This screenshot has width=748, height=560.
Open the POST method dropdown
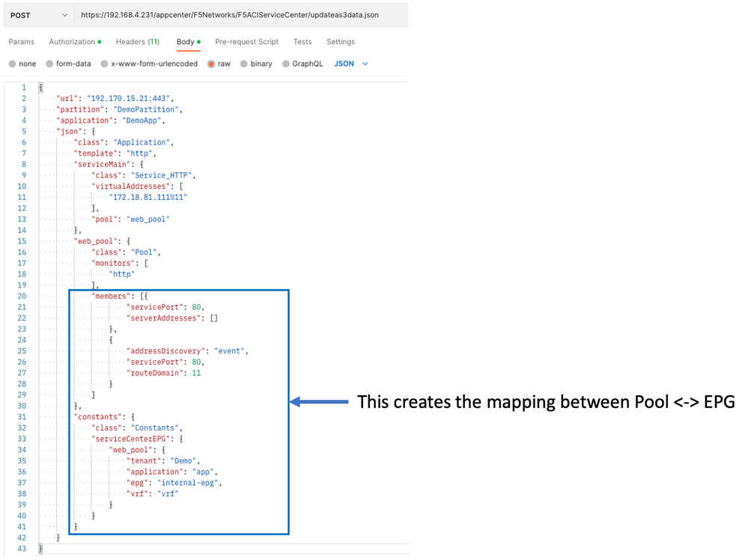[37, 15]
